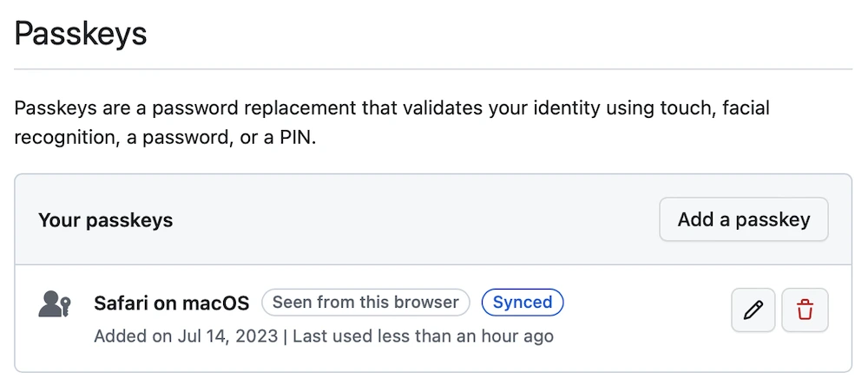Select the Safari on macOS passkey name

click(x=171, y=303)
